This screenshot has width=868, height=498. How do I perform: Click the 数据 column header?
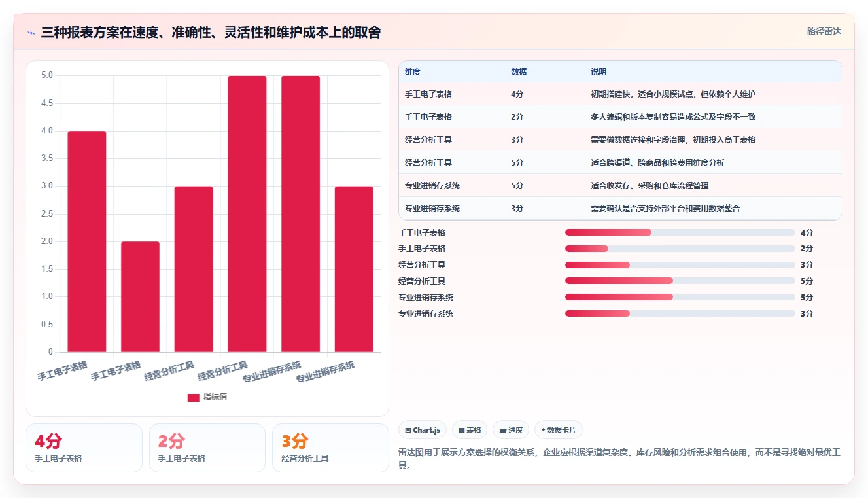(x=519, y=72)
